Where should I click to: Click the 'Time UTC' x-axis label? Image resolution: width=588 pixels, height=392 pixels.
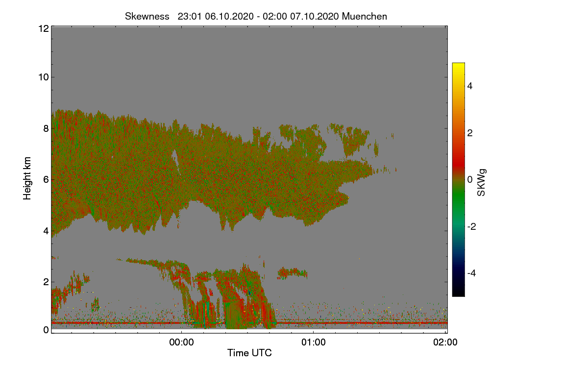point(249,352)
